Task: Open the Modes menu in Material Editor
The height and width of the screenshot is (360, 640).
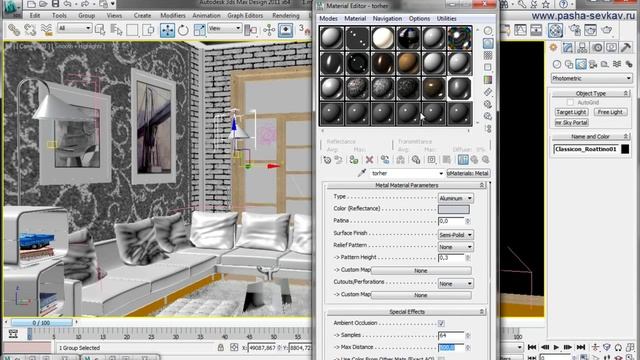Action: (328, 19)
